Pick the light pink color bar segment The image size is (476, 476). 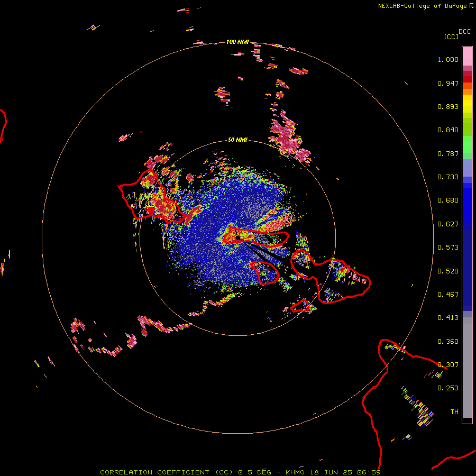[467, 57]
